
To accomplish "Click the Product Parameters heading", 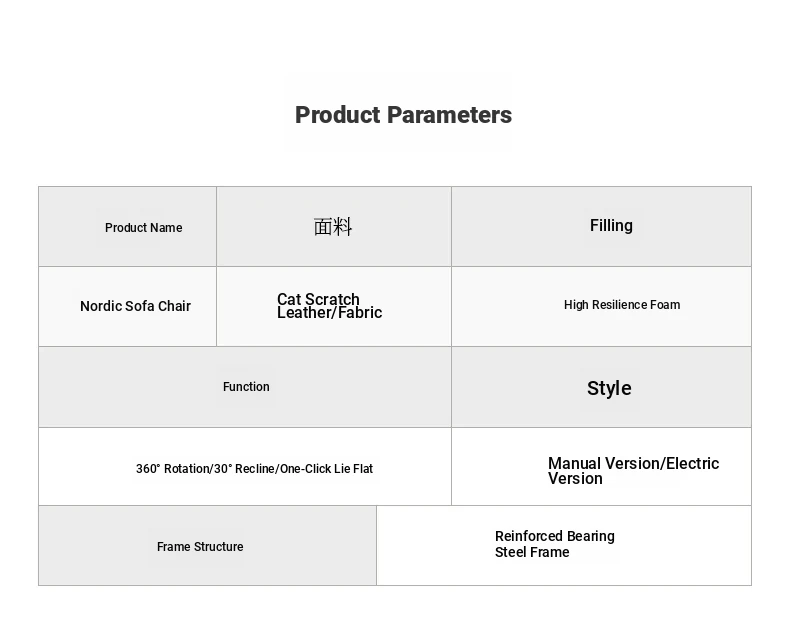I will 403,115.
